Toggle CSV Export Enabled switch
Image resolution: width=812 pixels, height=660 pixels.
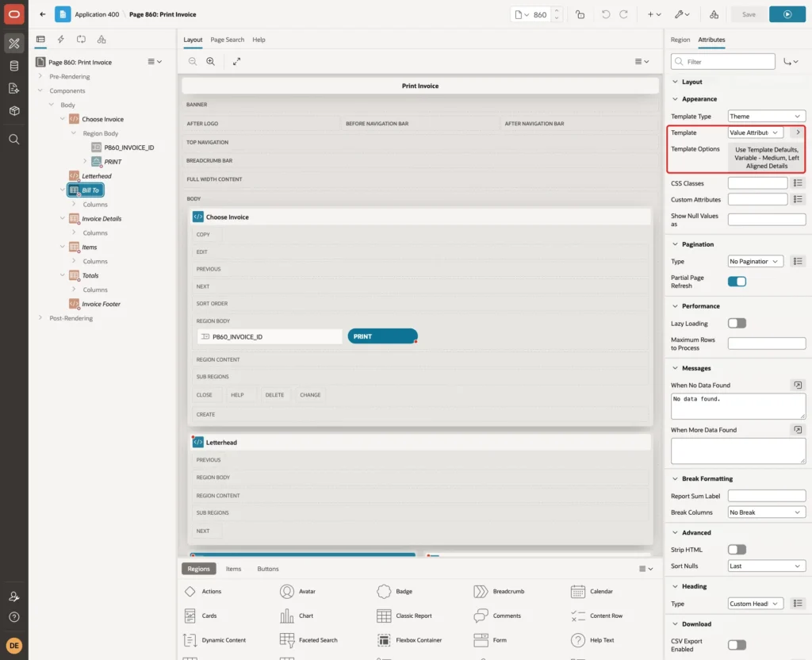pyautogui.click(x=737, y=645)
